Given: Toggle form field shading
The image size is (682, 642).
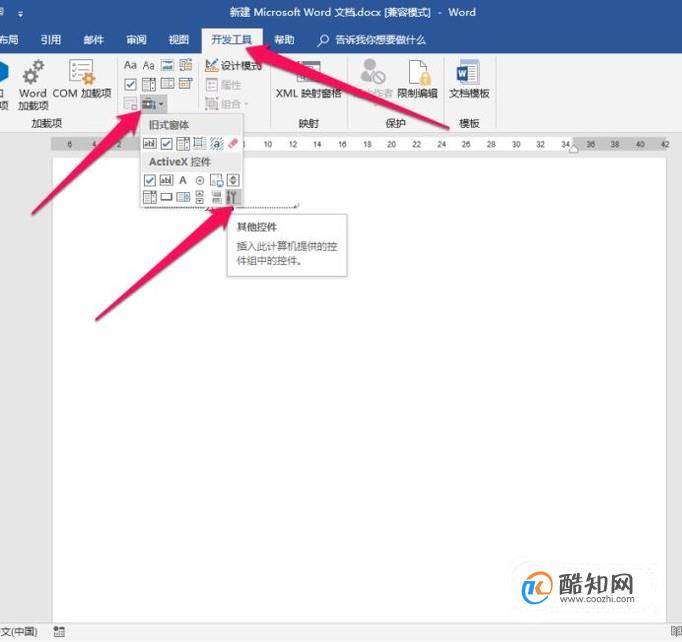Looking at the screenshot, I should [x=217, y=143].
